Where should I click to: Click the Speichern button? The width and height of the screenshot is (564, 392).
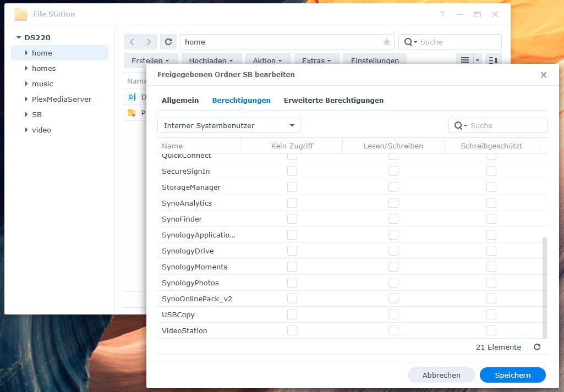tap(513, 375)
